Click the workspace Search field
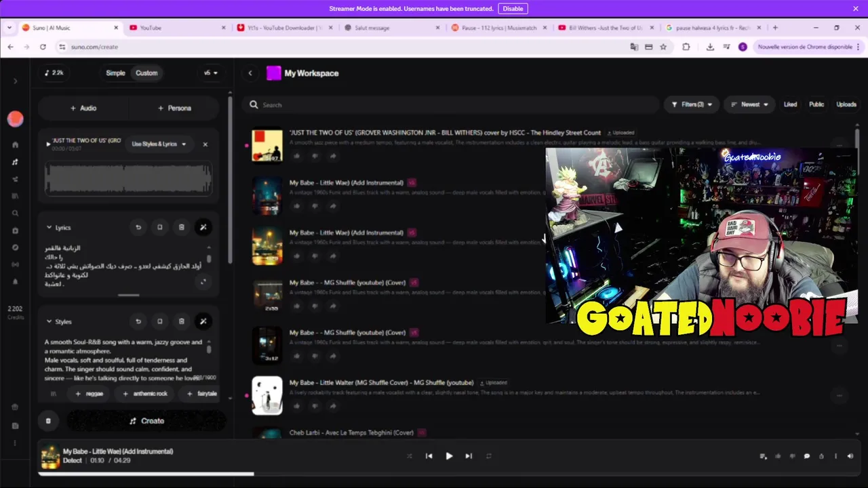 point(451,104)
